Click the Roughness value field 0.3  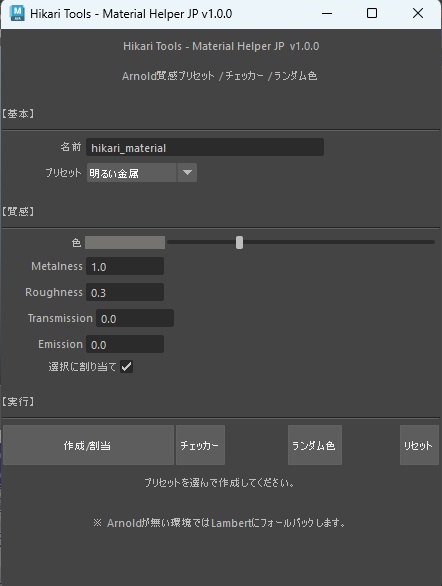point(125,292)
